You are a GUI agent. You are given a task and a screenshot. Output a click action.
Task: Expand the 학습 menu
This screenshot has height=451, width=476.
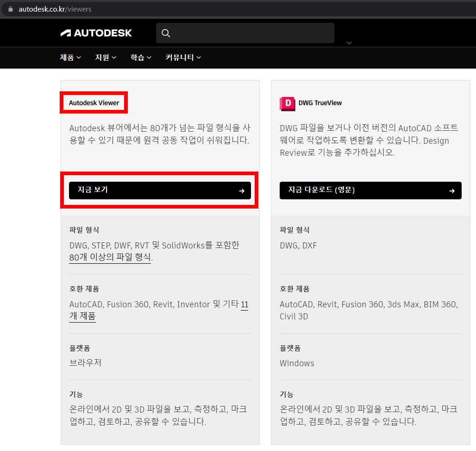click(x=141, y=57)
